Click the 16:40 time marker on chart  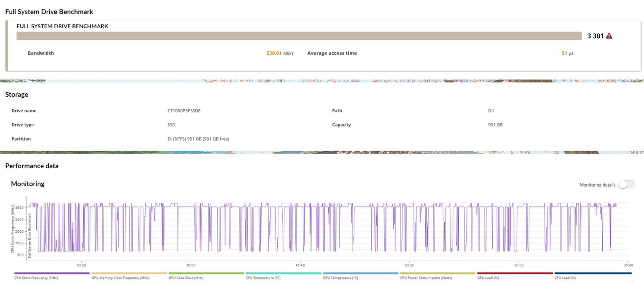point(300,265)
